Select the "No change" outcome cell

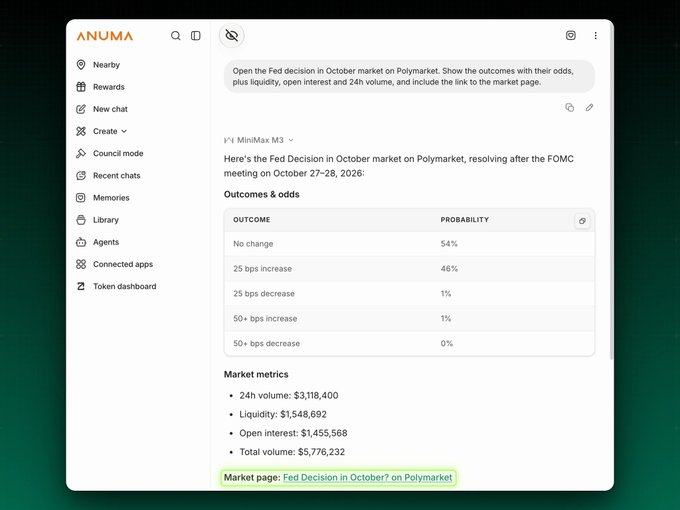tap(253, 244)
